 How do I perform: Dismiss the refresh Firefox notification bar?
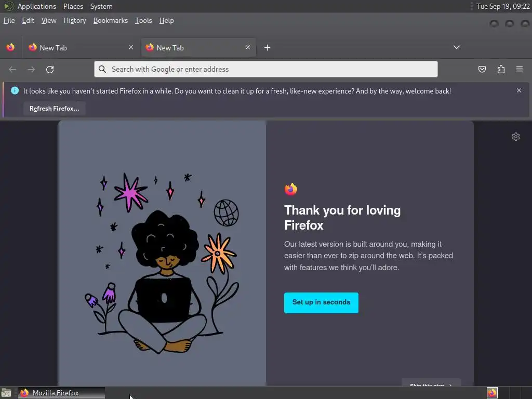click(519, 90)
